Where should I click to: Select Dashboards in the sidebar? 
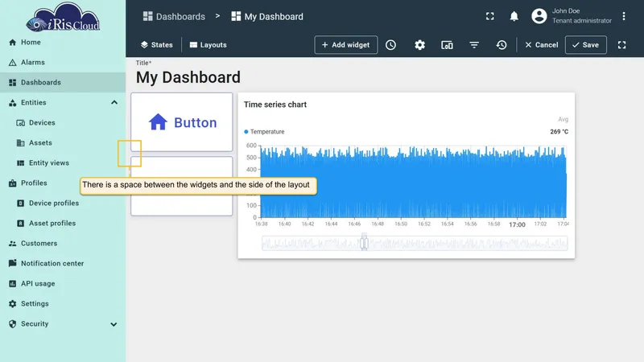coord(63,83)
